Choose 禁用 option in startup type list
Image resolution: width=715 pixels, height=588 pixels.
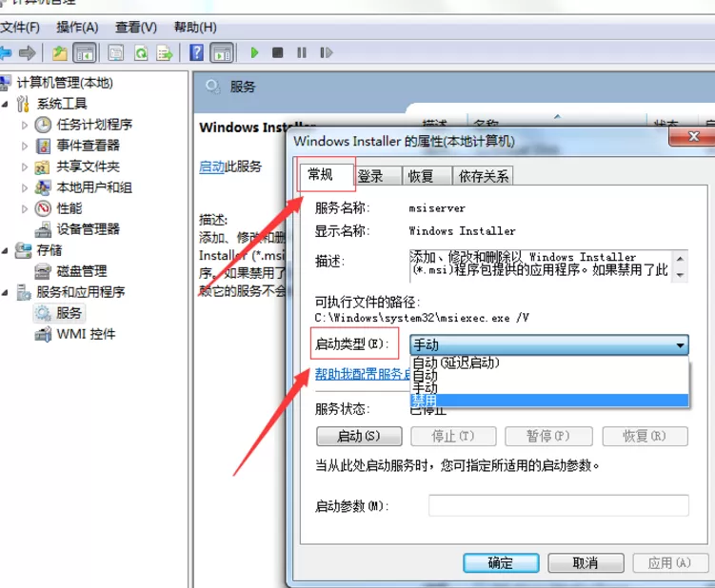tap(550, 401)
